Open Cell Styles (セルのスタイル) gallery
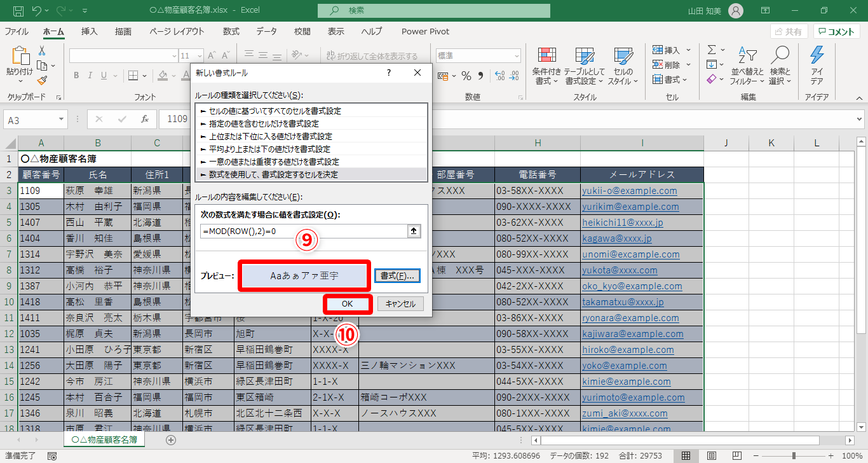 tap(623, 66)
